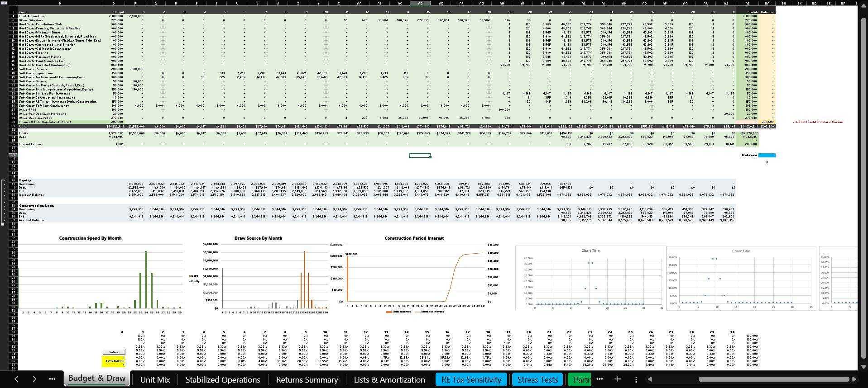Select column header N

(60, 3)
